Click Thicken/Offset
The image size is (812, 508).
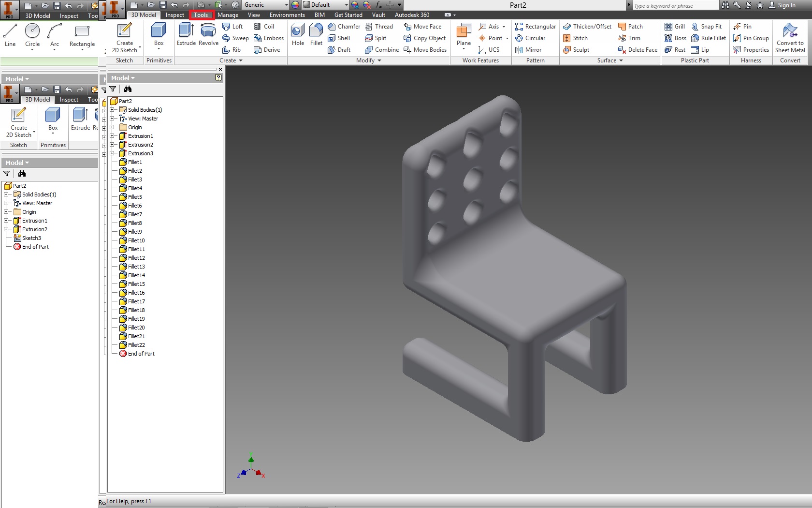(x=587, y=27)
